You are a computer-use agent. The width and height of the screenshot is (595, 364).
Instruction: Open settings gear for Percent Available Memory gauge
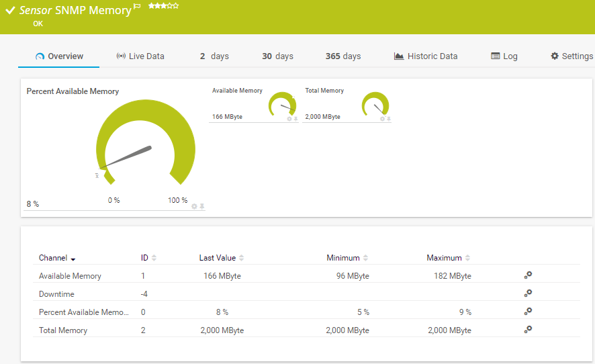(x=194, y=206)
